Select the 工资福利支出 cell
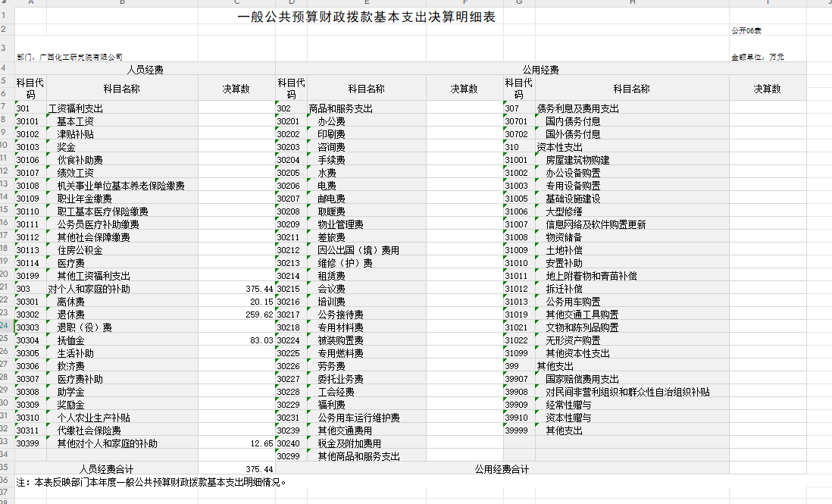Viewport: 832px width, 504px height. click(76, 108)
